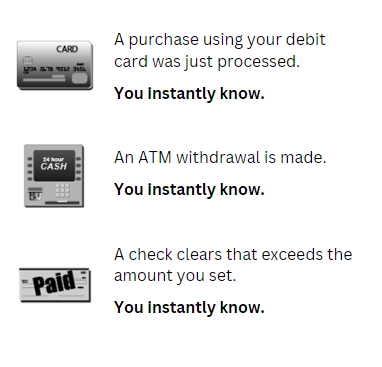Click 'You instantly know.' below check clears text
The image size is (382, 367).
point(189,307)
